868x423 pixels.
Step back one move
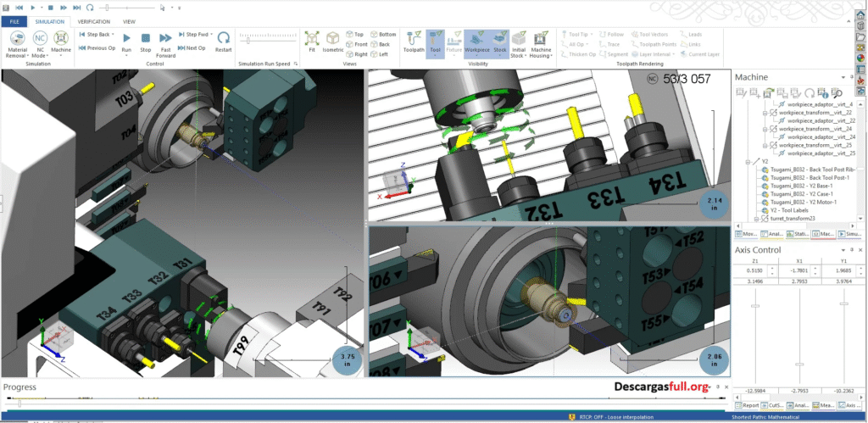coord(94,34)
